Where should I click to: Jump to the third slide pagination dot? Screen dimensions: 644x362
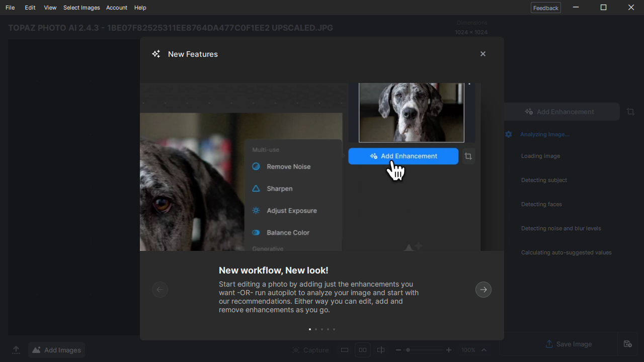coord(322,329)
